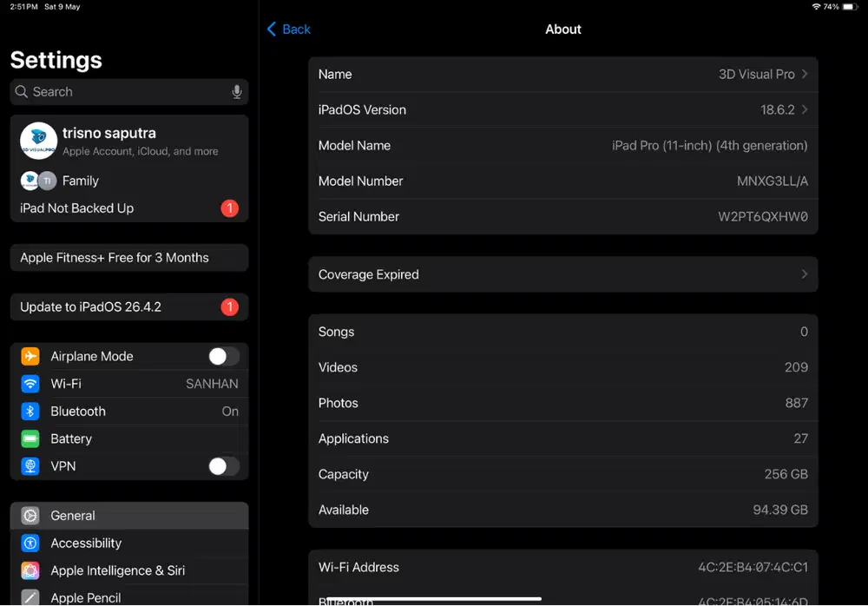
Task: Open the Name row chevron
Action: pyautogui.click(x=805, y=74)
